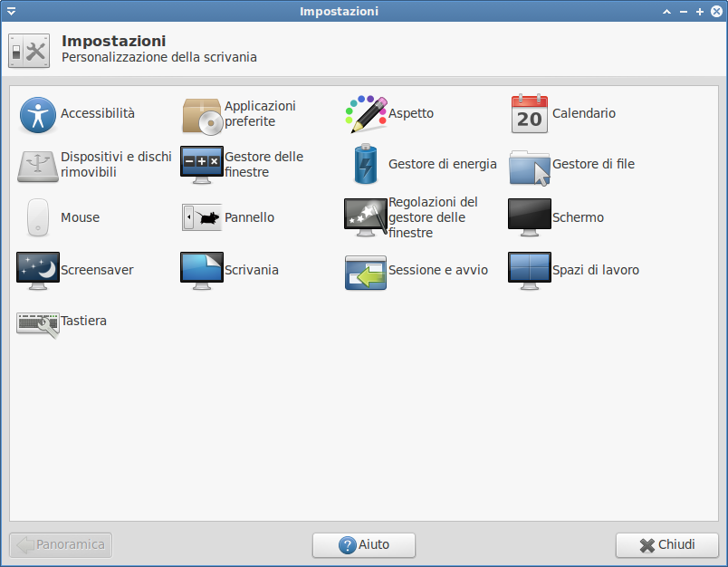The height and width of the screenshot is (567, 728).
Task: Select the Mouse label
Action: pyautogui.click(x=81, y=217)
